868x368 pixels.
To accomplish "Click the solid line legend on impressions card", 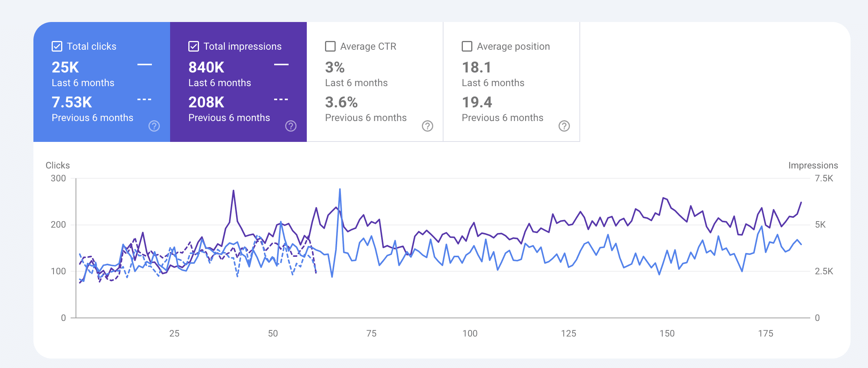I will click(281, 64).
